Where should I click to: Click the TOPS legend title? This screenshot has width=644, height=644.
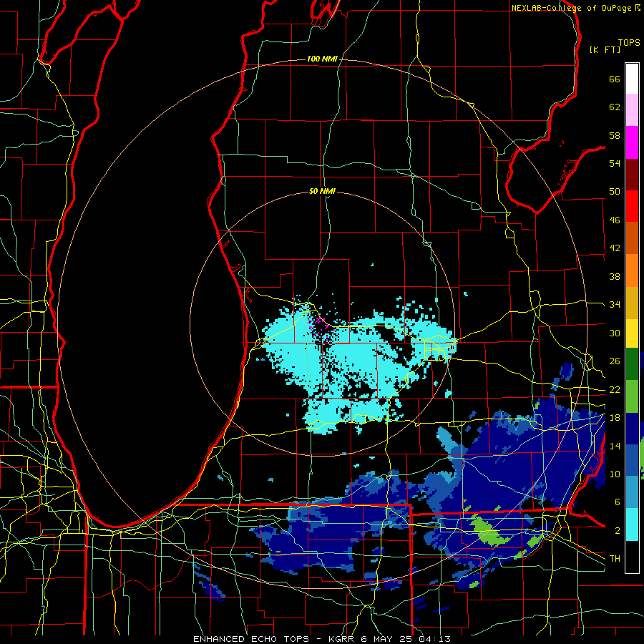pyautogui.click(x=629, y=43)
